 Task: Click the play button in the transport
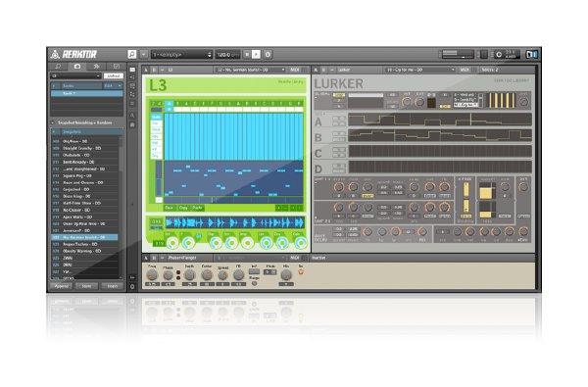tap(256, 54)
